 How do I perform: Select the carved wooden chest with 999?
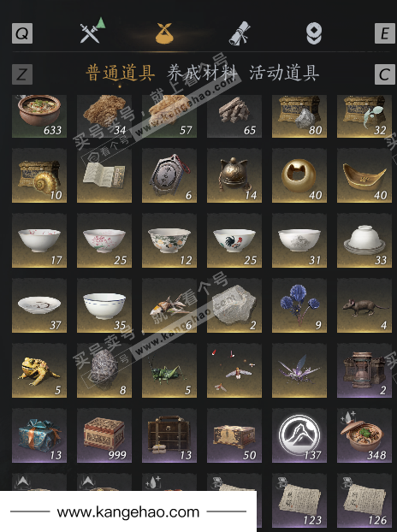tap(104, 435)
